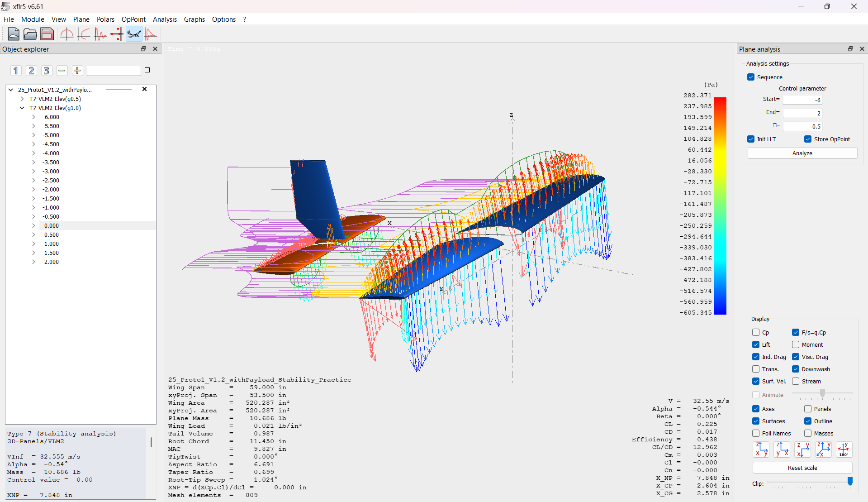Click explorer level 1 button
This screenshot has width=868, height=502.
pos(16,71)
